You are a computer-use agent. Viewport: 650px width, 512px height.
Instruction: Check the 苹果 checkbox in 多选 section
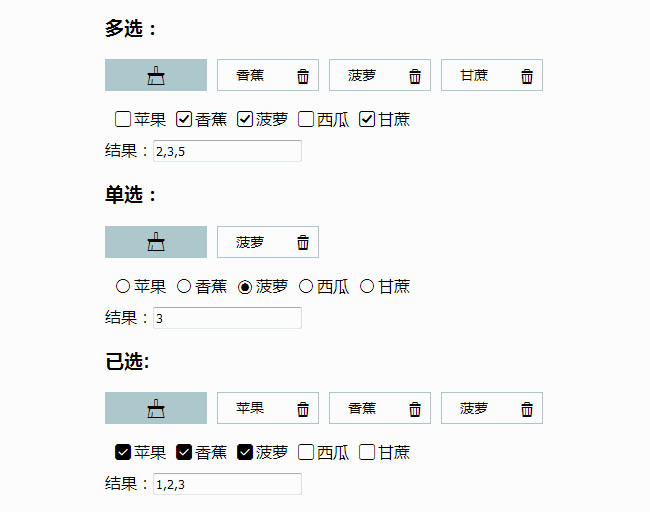tap(123, 120)
